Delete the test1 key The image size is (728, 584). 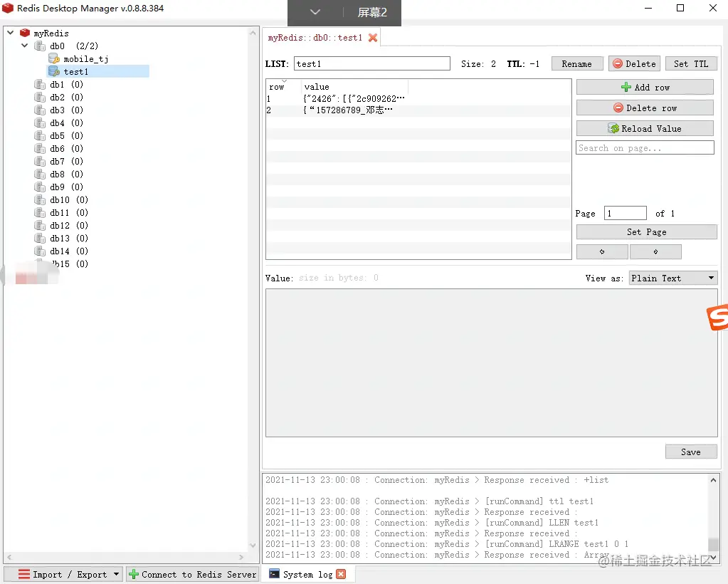pos(634,63)
